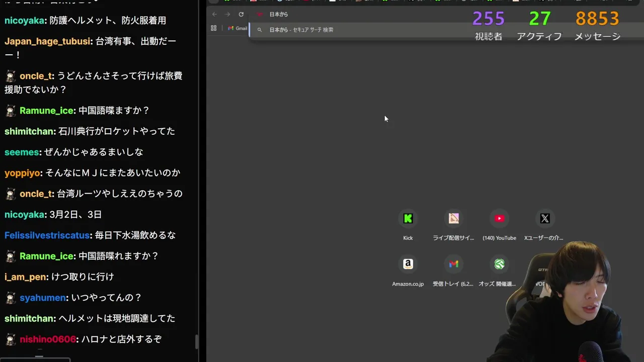
Task: Click shimitchan's ヘルメットは現地調達してた message
Action: [117, 319]
